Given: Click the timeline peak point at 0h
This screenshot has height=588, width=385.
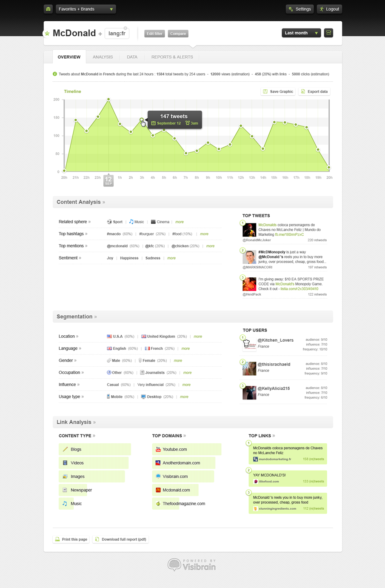Looking at the screenshot, I should tap(108, 99).
